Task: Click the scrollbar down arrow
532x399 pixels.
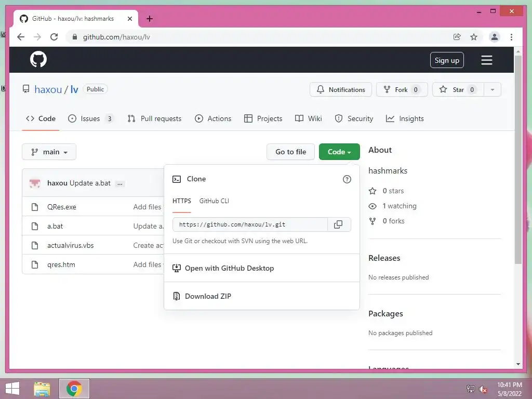Action: point(518,364)
